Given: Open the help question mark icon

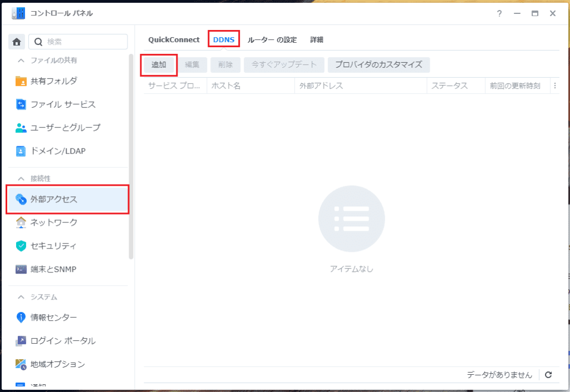Looking at the screenshot, I should (499, 13).
